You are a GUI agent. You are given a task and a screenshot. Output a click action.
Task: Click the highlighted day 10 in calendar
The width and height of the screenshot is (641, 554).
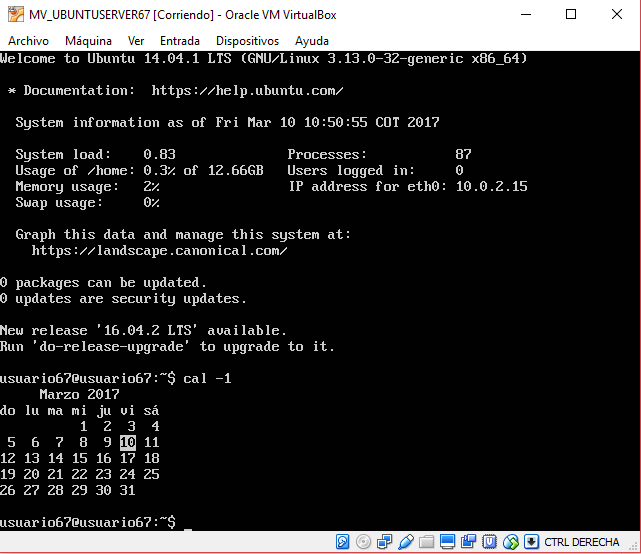128,442
